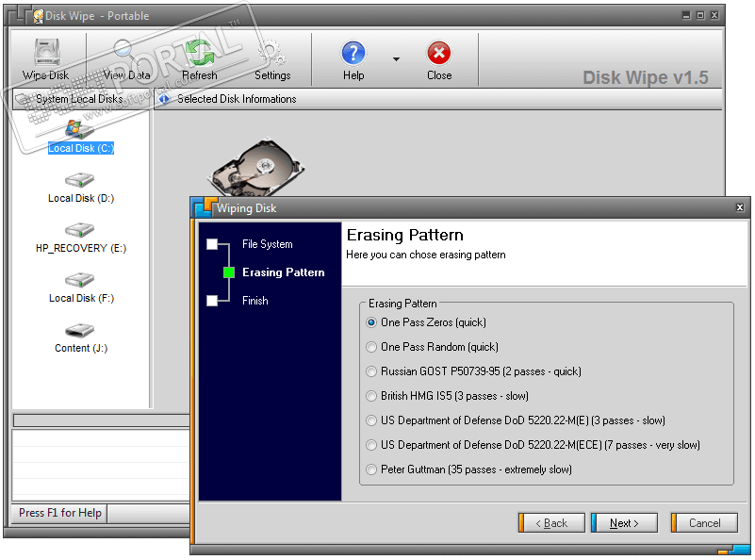Cancel the Wiping Disk wizard
Viewport: 755px width, 560px height.
704,523
